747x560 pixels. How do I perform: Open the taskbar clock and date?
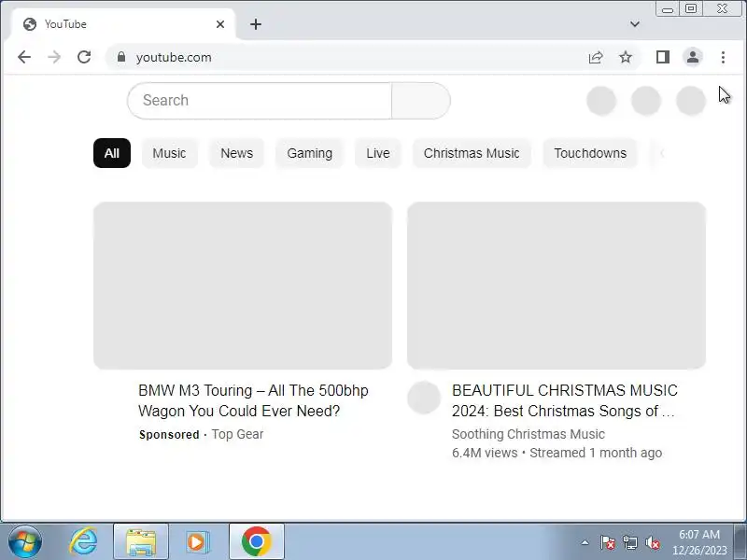point(699,542)
